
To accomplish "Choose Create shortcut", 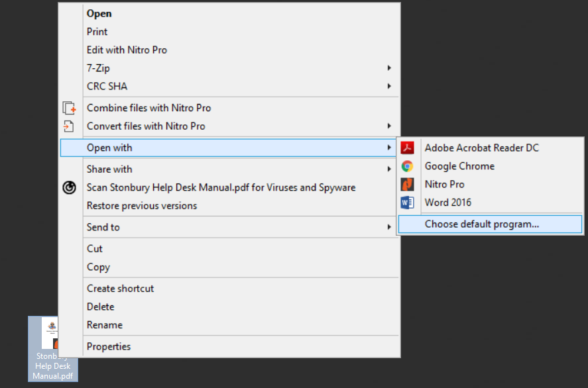I will coord(229,289).
